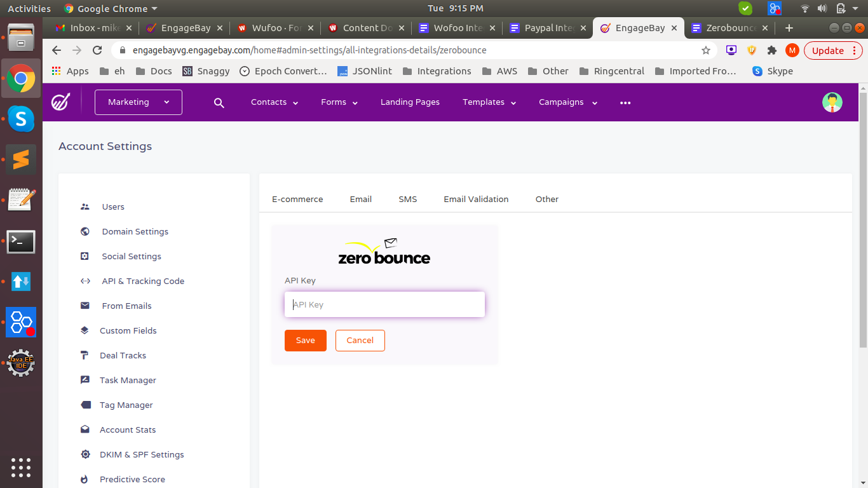Open the system clock calendar
The height and width of the screenshot is (488, 868).
tap(456, 8)
